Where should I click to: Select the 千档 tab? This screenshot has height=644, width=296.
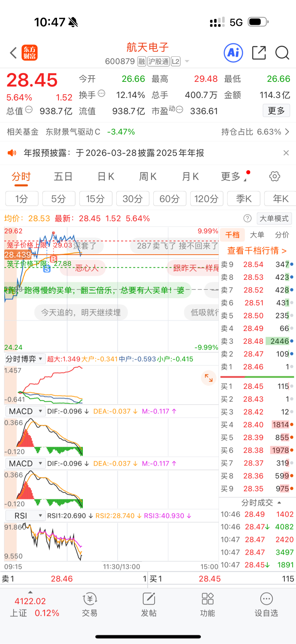(x=232, y=235)
